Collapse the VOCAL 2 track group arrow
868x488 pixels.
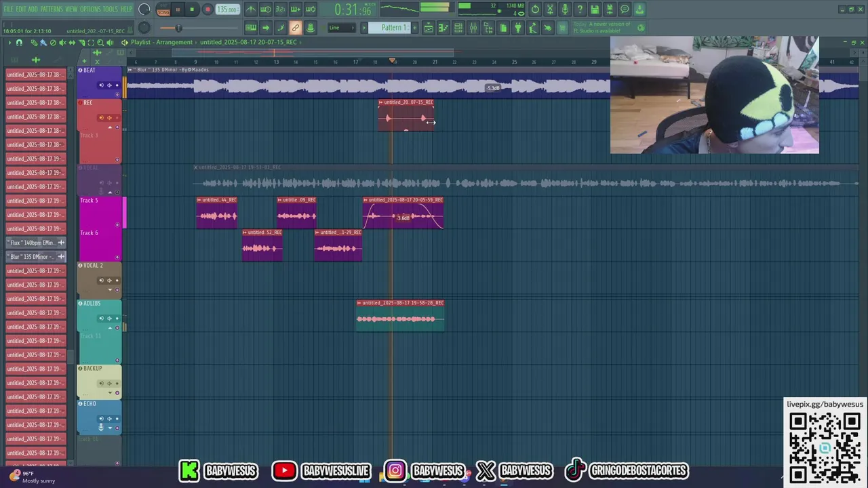pos(110,290)
